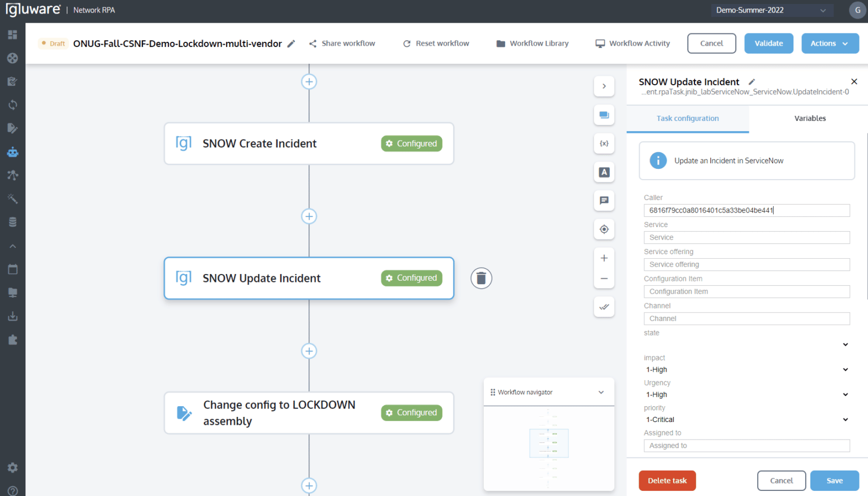Zoom in using the plus icon
Image resolution: width=868 pixels, height=496 pixels.
click(x=604, y=258)
